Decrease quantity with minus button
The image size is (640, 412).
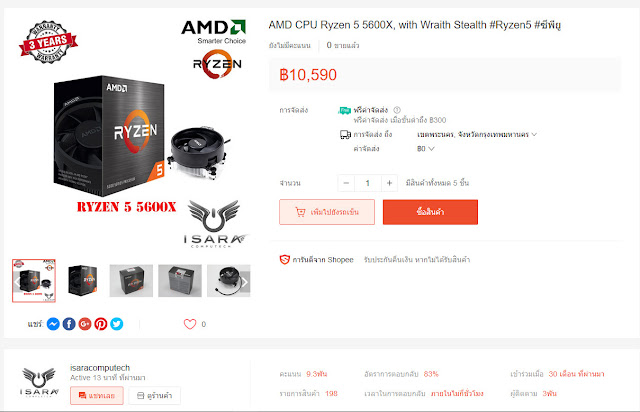pyautogui.click(x=346, y=183)
